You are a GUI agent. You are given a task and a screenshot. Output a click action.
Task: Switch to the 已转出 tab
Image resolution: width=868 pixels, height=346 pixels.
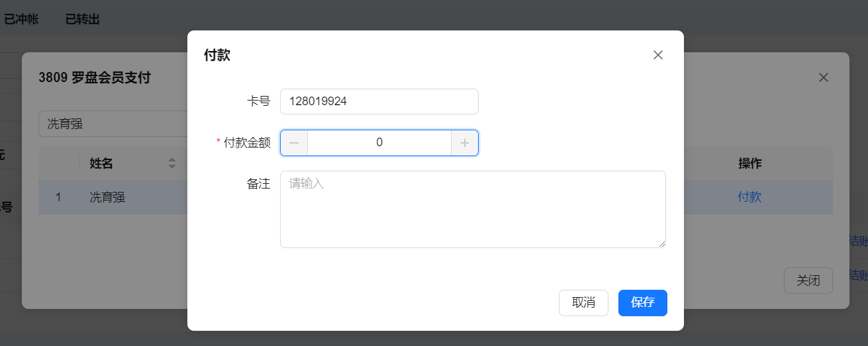[83, 19]
